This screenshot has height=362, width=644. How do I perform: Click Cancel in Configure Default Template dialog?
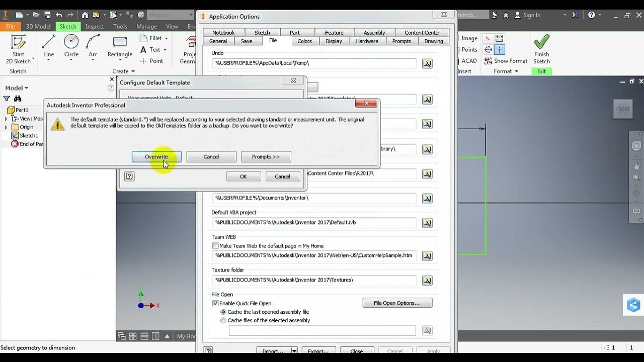(x=282, y=176)
